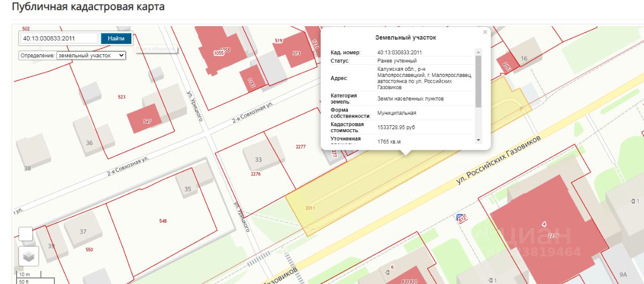
Task: Click the Земли населенных пунктов value
Action: (411, 99)
